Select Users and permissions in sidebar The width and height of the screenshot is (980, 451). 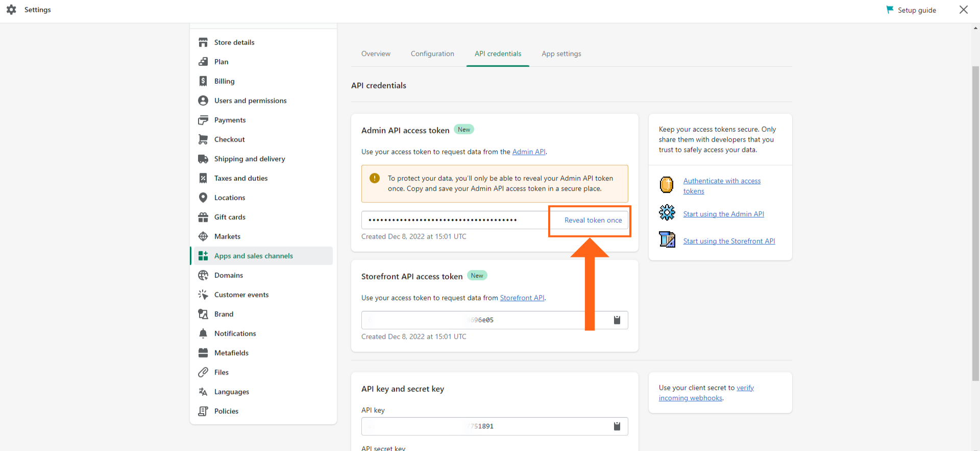pyautogui.click(x=250, y=101)
